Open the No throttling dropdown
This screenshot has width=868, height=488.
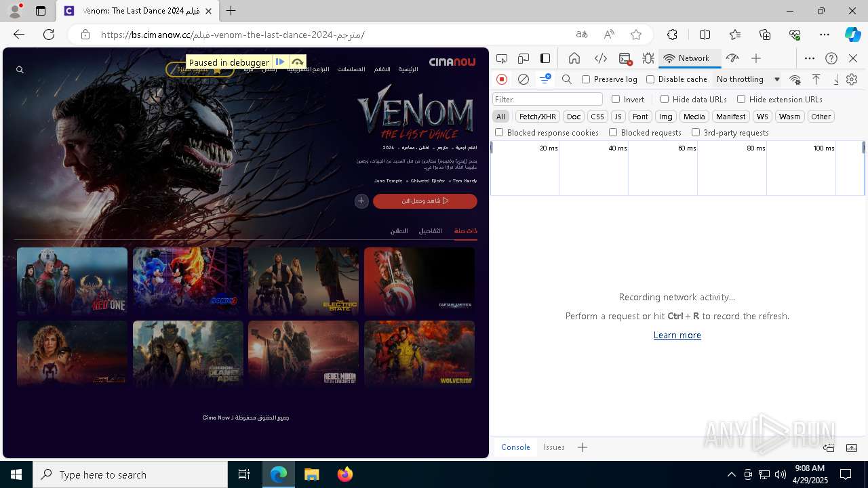(x=748, y=79)
